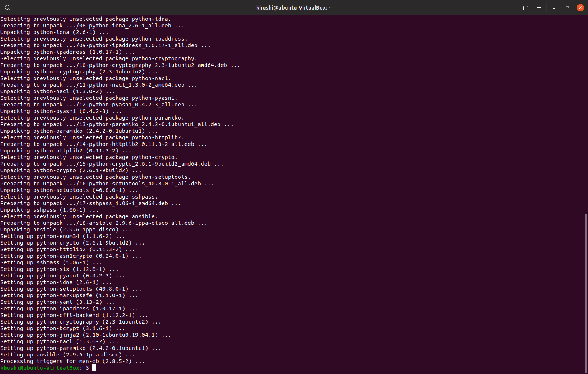This screenshot has width=588, height=374.
Task: Click 'Setting up python-jinja2' line
Action: click(x=85, y=335)
